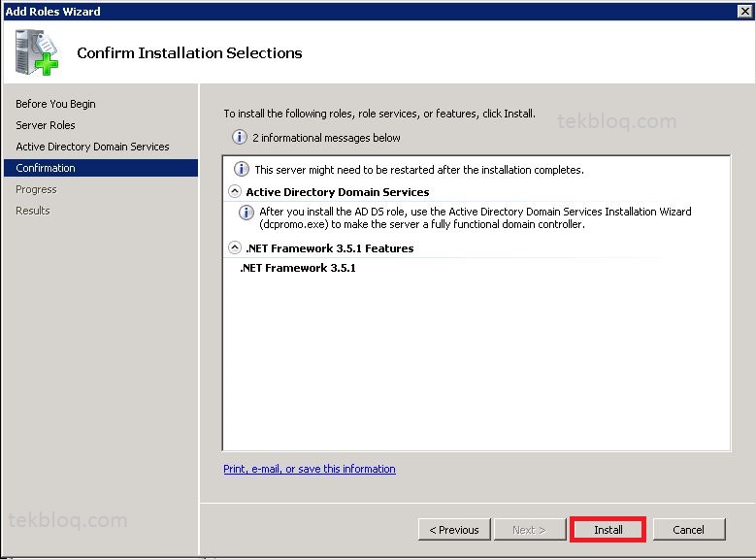This screenshot has height=559, width=756.
Task: Open the Server Roles step
Action: tap(46, 125)
